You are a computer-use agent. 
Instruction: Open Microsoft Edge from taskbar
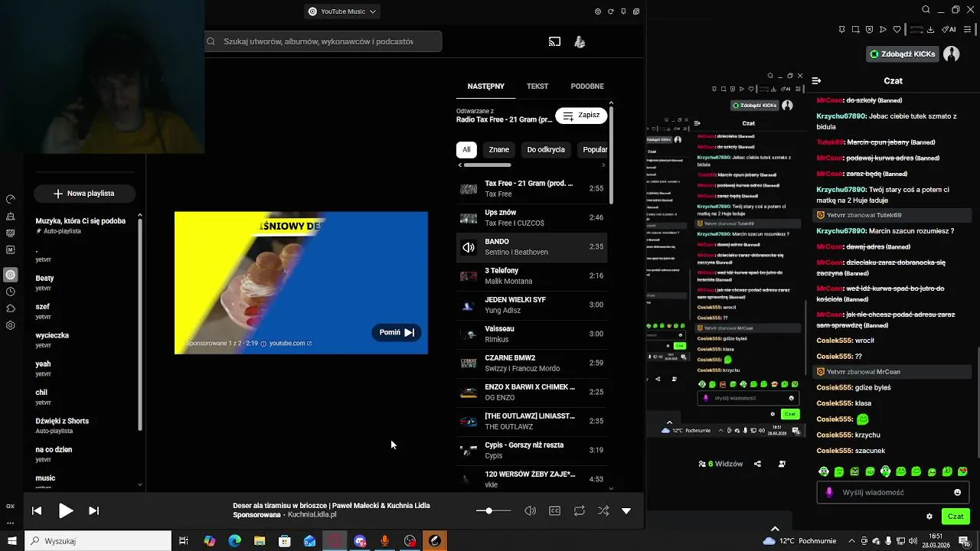234,541
